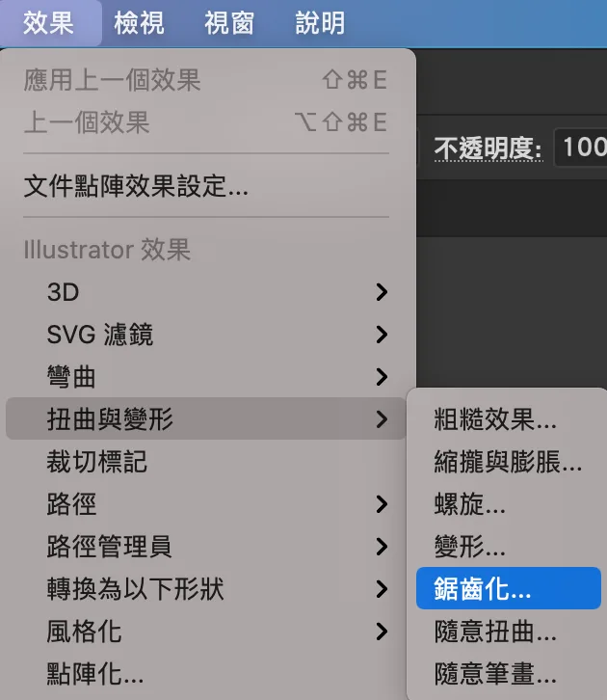Screen dimensions: 607x700
Task: Expand 轉換為以下形狀 submenu
Action: pyautogui.click(x=205, y=589)
